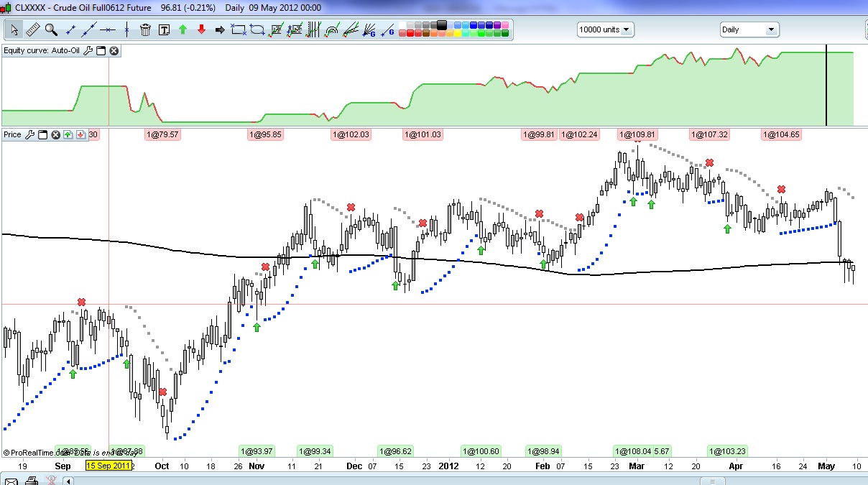Image resolution: width=868 pixels, height=485 pixels.
Task: Click the 1@102.24 sell trade label
Action: 579,134
